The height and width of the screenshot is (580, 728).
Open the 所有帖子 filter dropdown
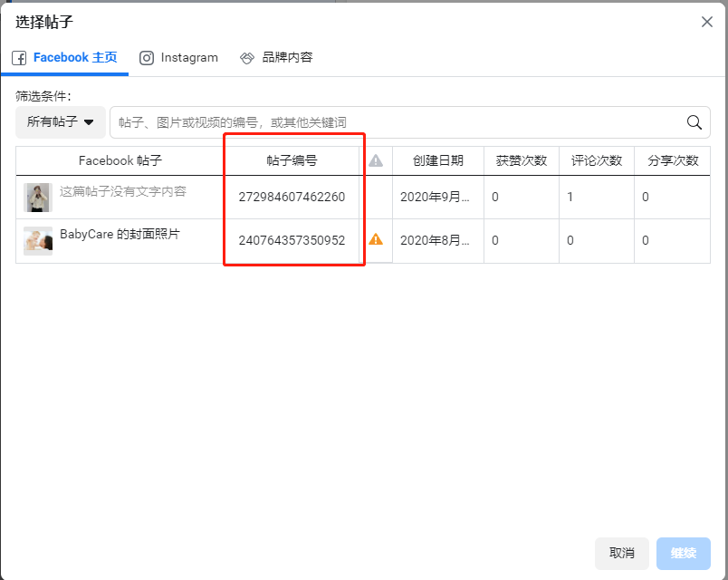(61, 122)
